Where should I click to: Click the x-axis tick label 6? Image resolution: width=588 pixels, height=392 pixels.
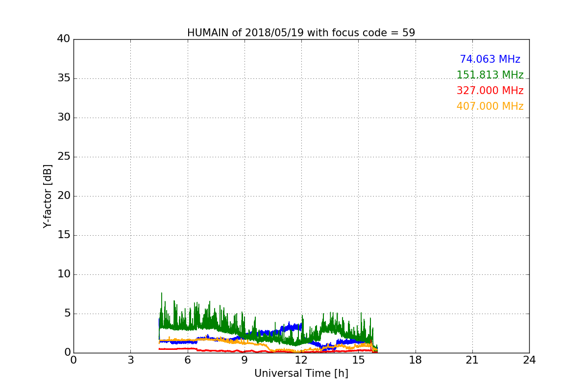[187, 360]
